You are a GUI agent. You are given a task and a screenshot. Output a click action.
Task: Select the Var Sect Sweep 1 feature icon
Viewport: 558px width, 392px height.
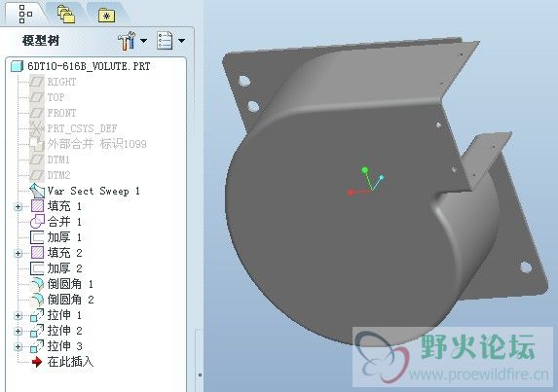pyautogui.click(x=37, y=191)
